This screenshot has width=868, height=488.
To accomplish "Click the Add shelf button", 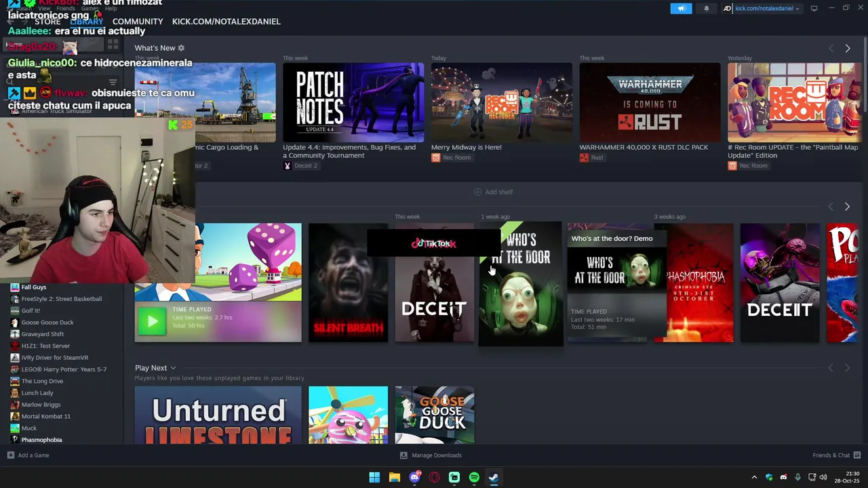I will click(x=493, y=192).
